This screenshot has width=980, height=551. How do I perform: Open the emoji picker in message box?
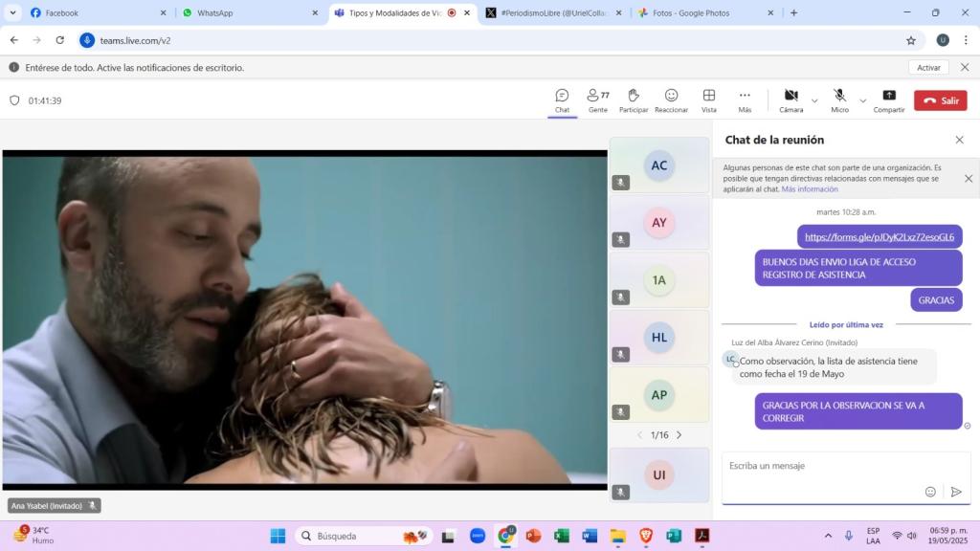pyautogui.click(x=930, y=492)
